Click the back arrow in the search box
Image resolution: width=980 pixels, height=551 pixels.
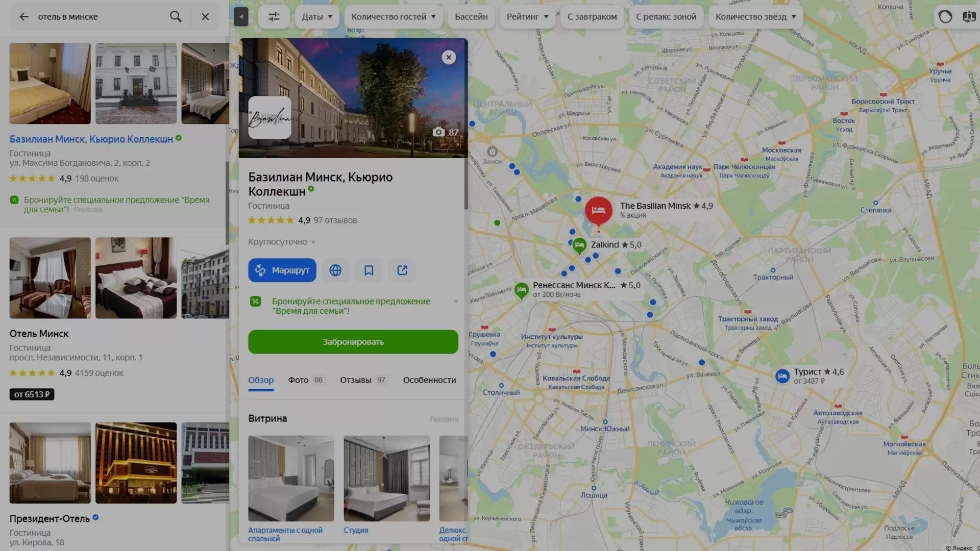tap(24, 17)
